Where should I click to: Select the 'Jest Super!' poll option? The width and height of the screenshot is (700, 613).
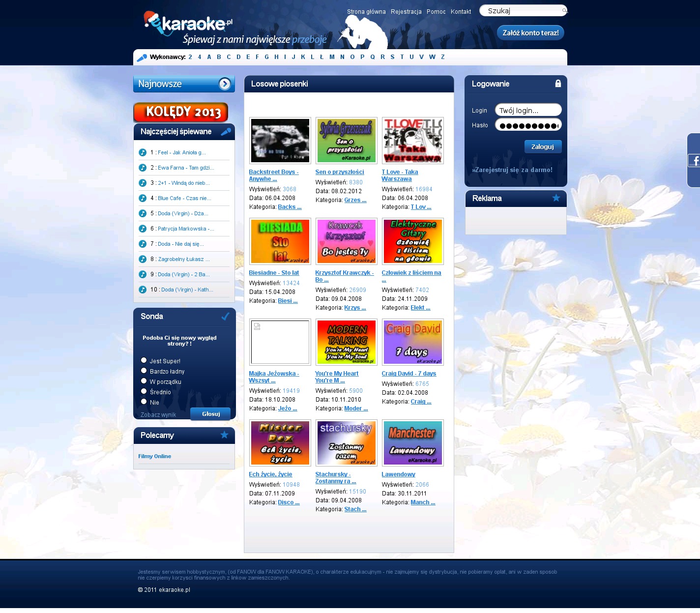click(x=144, y=360)
